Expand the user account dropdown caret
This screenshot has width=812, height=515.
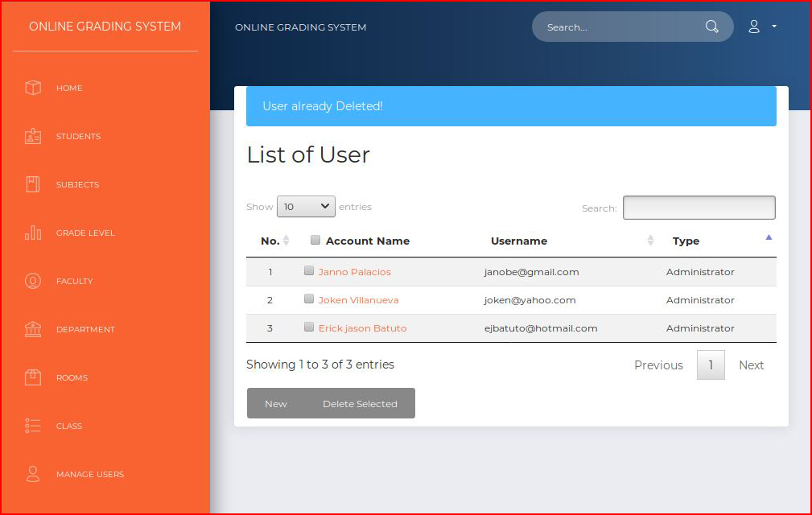click(774, 26)
